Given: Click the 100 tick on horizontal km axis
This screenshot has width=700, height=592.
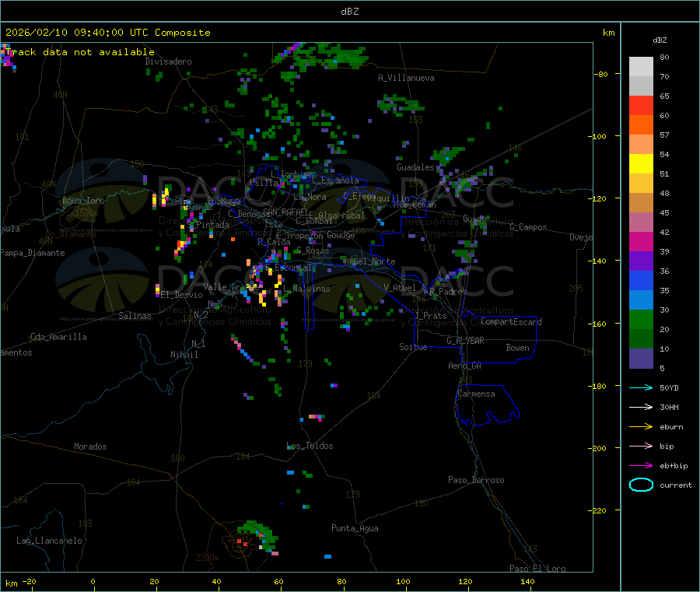Looking at the screenshot, I should 403,581.
